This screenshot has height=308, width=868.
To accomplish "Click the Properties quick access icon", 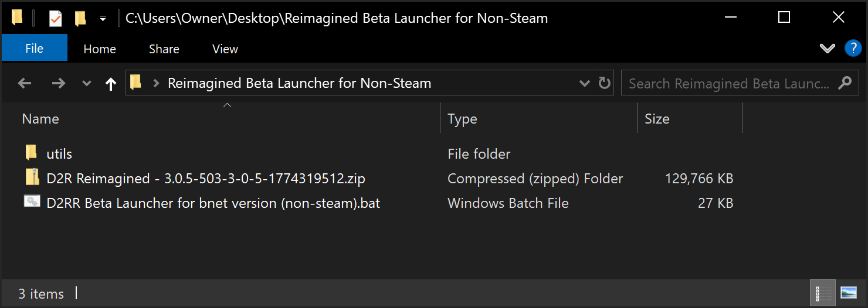I will pyautogui.click(x=55, y=19).
